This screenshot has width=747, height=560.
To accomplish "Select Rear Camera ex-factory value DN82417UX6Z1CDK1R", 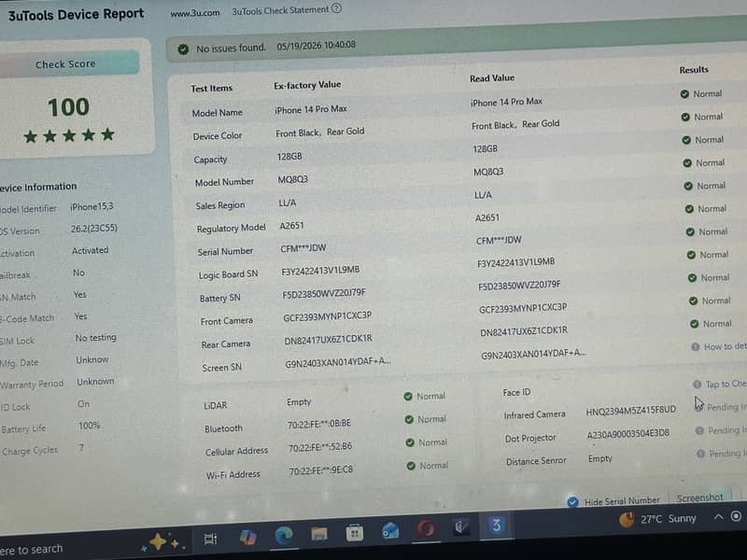I will [x=329, y=340].
